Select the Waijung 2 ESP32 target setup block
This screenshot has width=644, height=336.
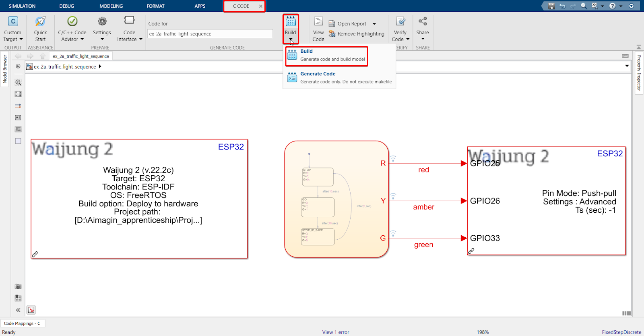[139, 199]
